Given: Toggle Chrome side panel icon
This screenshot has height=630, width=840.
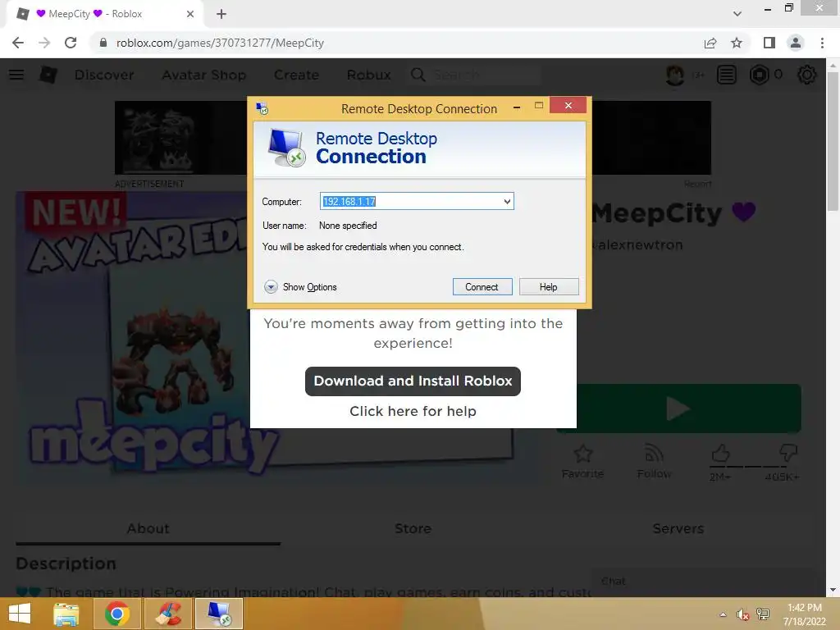Looking at the screenshot, I should [x=769, y=43].
